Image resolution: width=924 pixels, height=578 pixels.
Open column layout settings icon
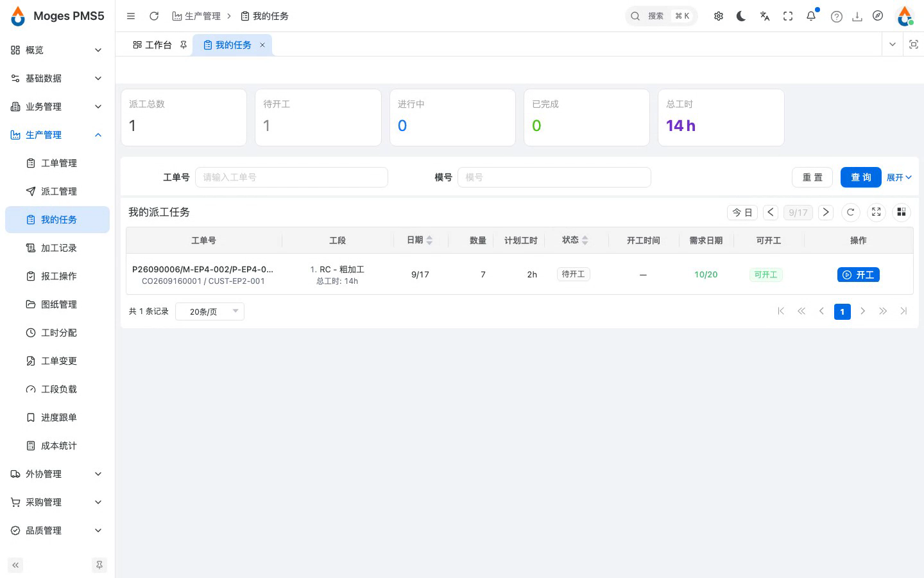(x=901, y=212)
